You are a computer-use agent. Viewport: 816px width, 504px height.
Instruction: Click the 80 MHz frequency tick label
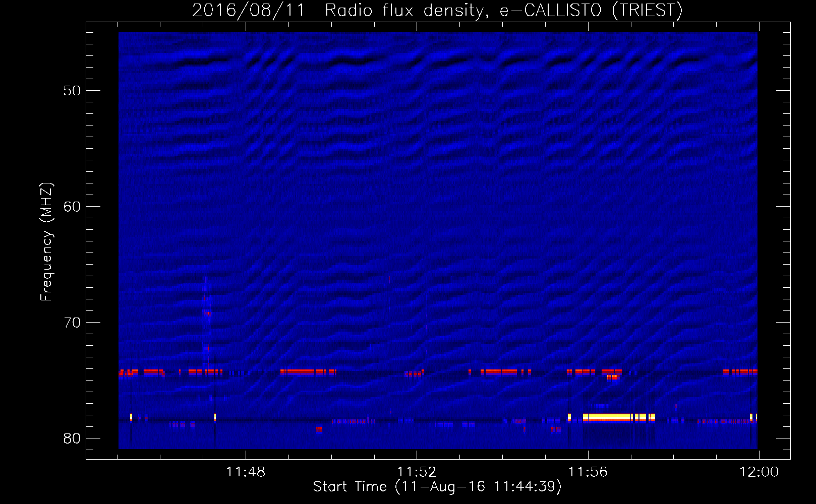(x=72, y=438)
